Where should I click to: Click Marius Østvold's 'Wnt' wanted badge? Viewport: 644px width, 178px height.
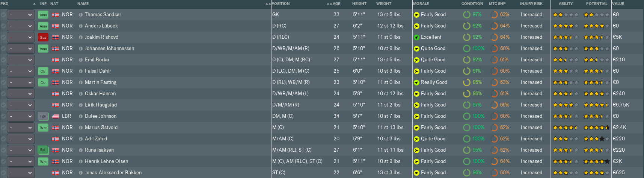(43, 128)
